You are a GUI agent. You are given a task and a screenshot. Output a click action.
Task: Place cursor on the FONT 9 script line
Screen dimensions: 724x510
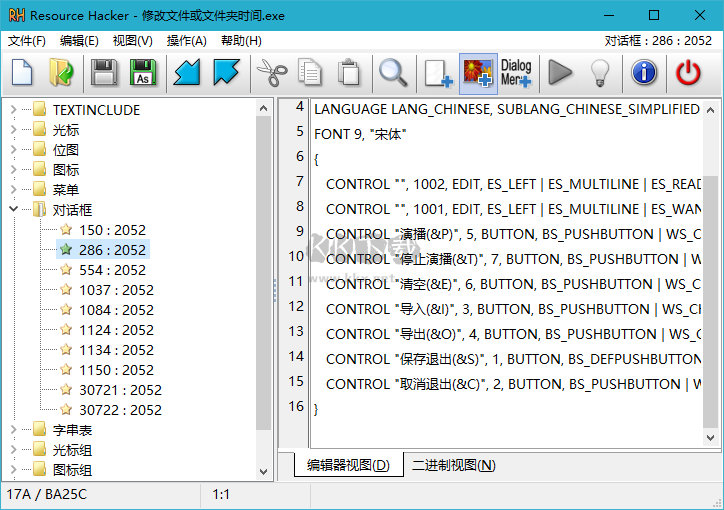pos(360,134)
